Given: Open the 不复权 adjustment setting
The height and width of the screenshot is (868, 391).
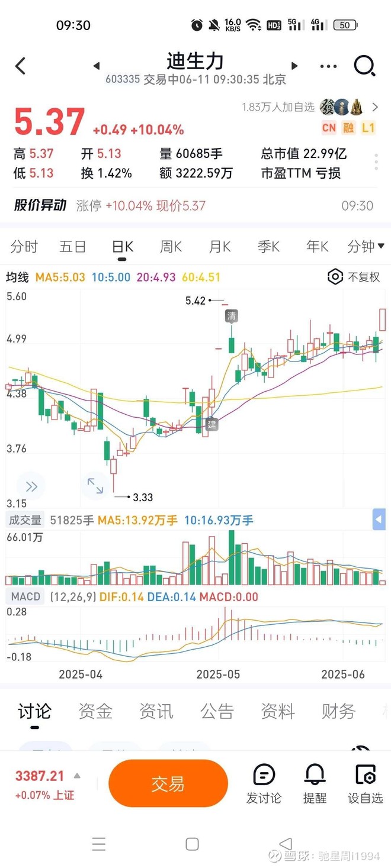Looking at the screenshot, I should point(354,276).
